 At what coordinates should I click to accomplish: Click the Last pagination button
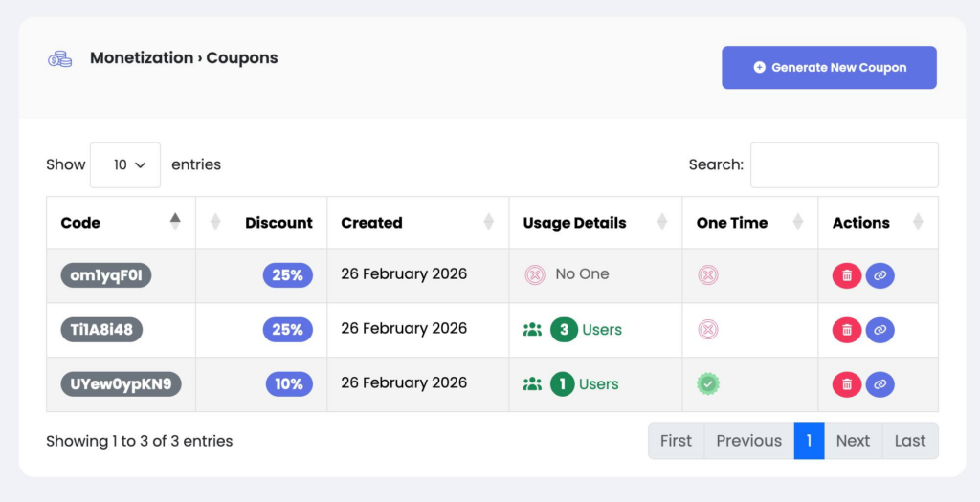pyautogui.click(x=909, y=441)
